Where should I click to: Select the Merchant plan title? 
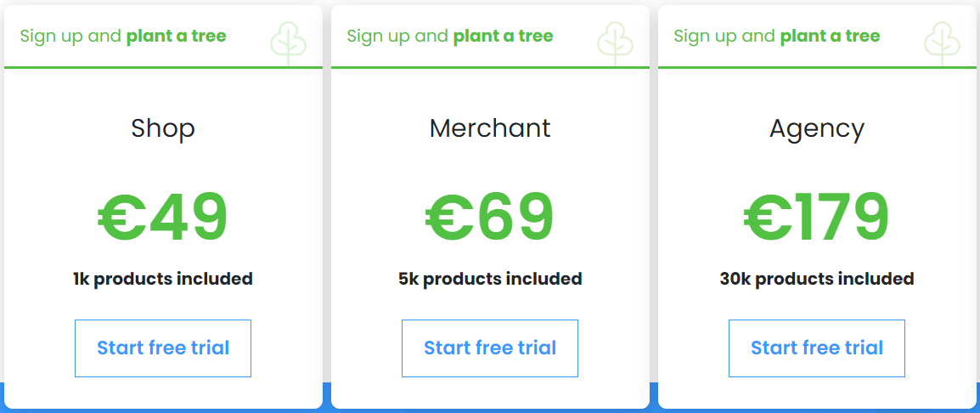pyautogui.click(x=490, y=128)
